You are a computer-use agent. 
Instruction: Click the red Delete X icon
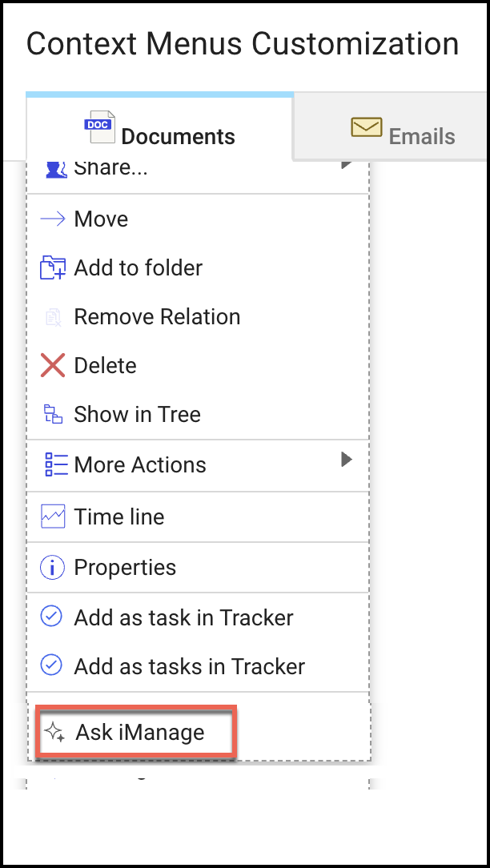53,365
